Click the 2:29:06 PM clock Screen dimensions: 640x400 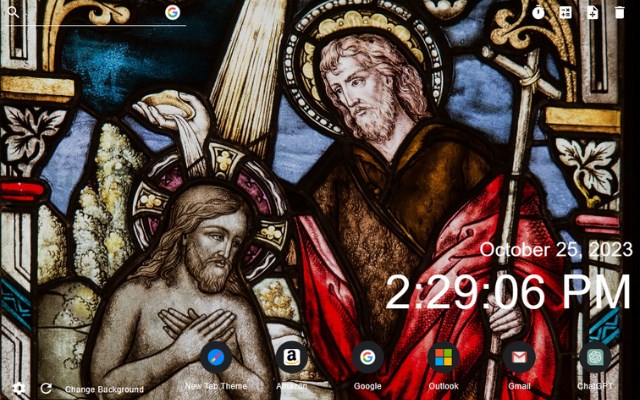point(509,292)
